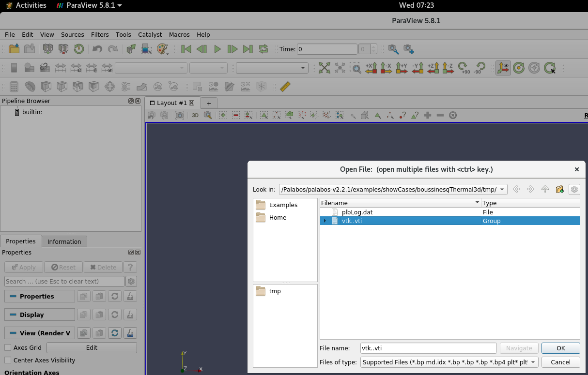Set view direction to +X
Screen dimensions: 588x375
click(x=371, y=68)
